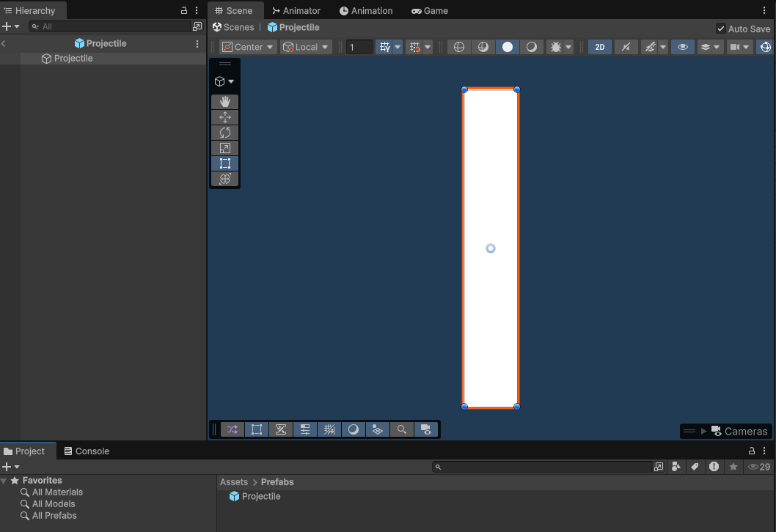Click the Scenes breadcrumb

click(233, 27)
